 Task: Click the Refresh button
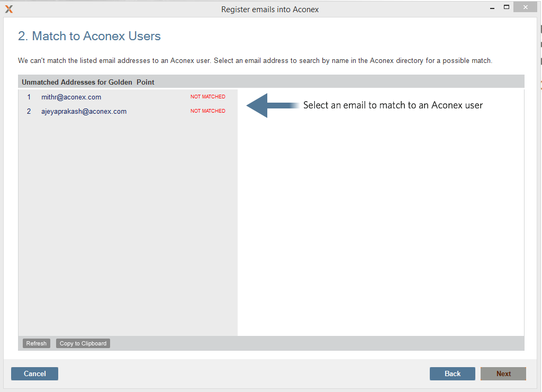pos(37,343)
